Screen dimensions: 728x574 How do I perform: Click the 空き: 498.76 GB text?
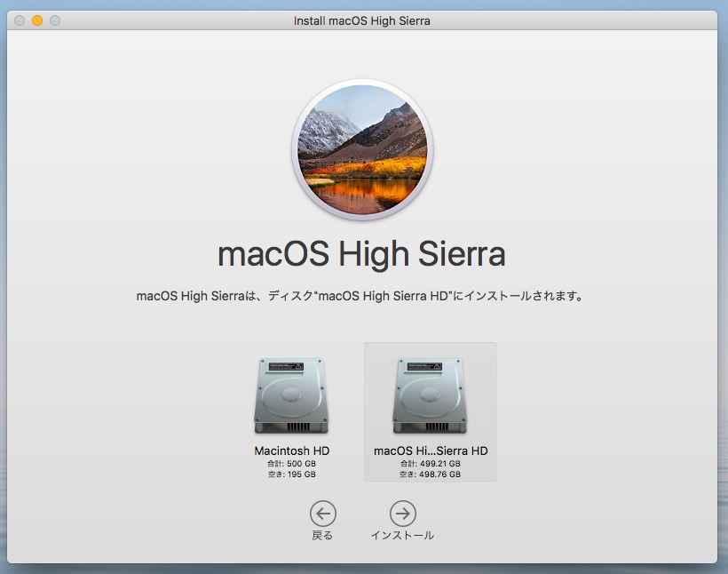(x=431, y=474)
